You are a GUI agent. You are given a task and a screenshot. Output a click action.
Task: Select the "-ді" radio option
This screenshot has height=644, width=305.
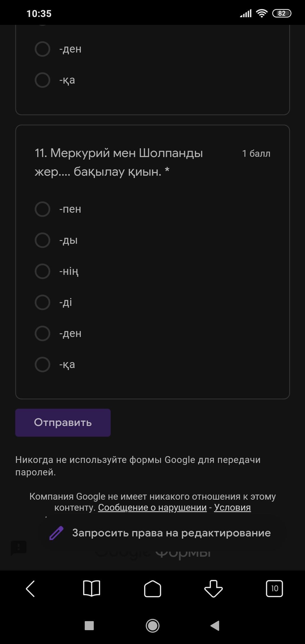43,303
